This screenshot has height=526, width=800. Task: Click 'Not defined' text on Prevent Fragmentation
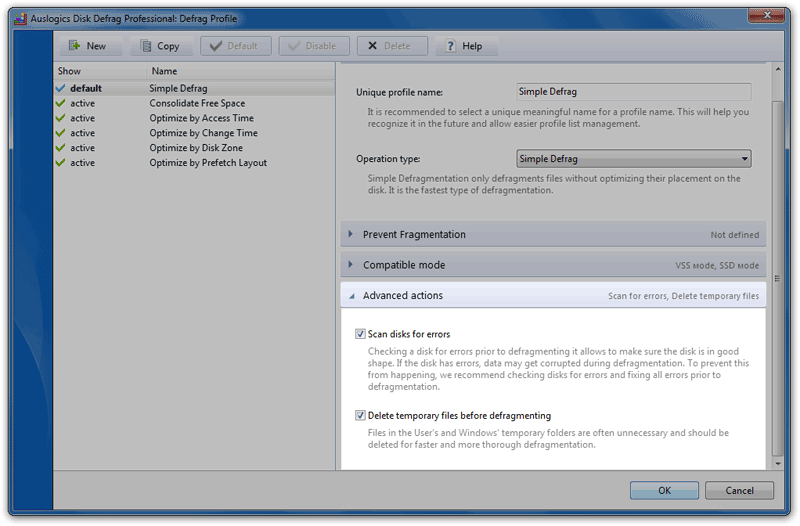[x=735, y=235]
